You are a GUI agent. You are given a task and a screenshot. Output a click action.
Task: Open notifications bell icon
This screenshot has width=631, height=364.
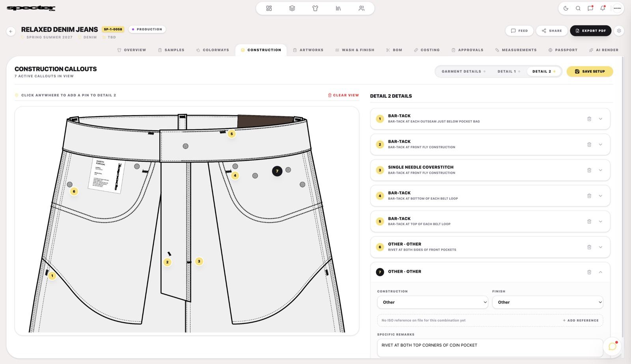pos(603,8)
